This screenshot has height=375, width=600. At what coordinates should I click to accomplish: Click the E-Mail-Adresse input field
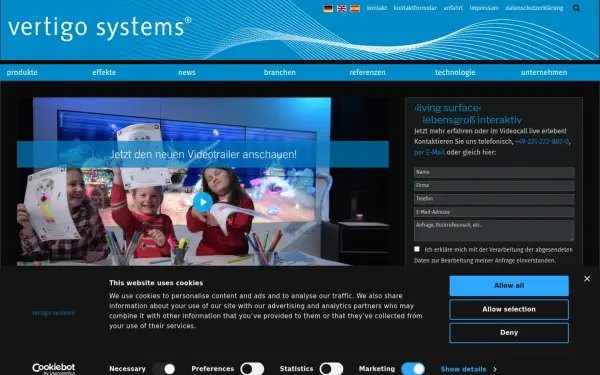[494, 212]
